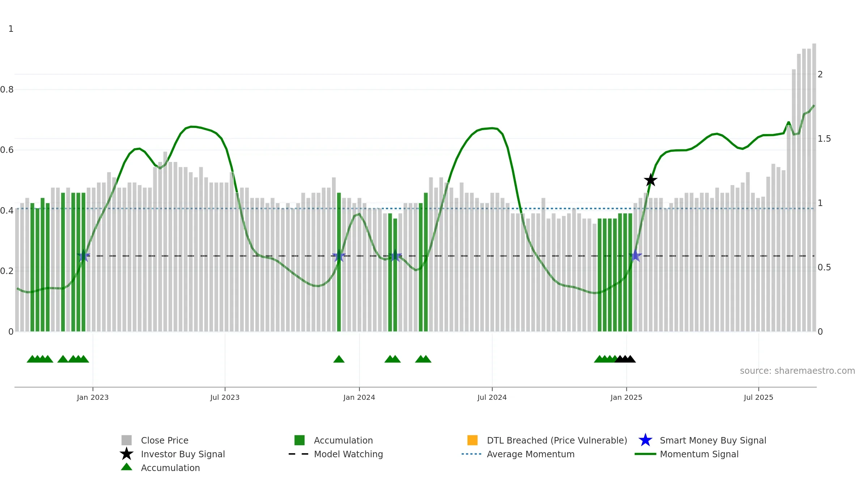The height and width of the screenshot is (488, 868).
Task: Click the green Accumulation color swatch in legend
Action: pyautogui.click(x=299, y=440)
